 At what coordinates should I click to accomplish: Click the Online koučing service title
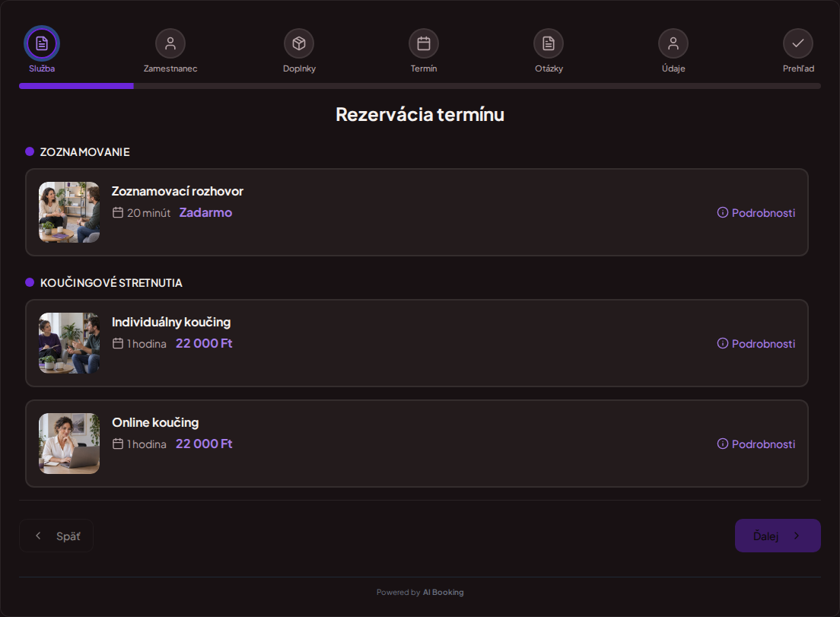[x=155, y=422]
